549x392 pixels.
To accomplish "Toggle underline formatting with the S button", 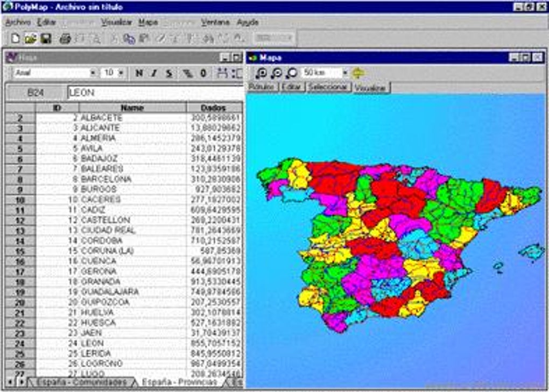I will (x=168, y=73).
